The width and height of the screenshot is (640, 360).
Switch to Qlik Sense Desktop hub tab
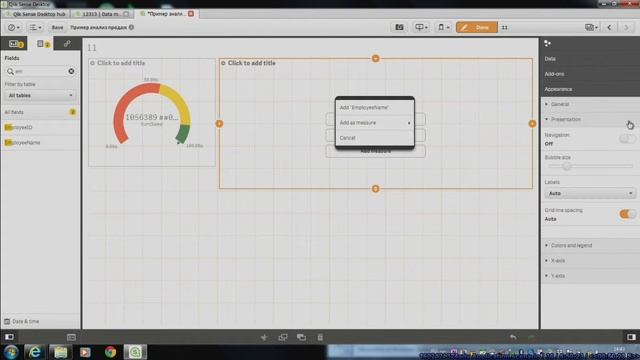[x=36, y=14]
